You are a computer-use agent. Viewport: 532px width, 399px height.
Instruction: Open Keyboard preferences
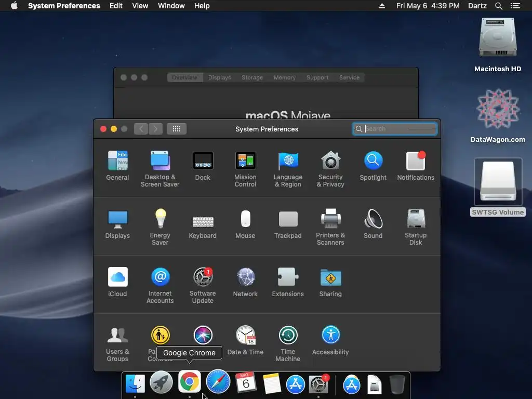tap(203, 227)
